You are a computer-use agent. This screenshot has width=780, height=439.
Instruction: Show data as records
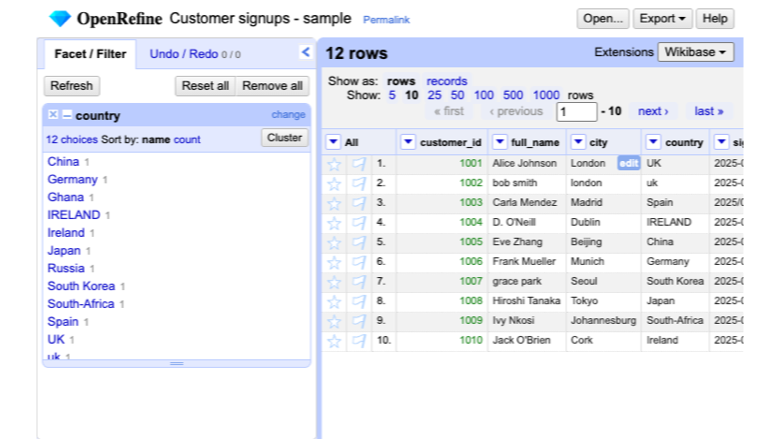coord(447,81)
